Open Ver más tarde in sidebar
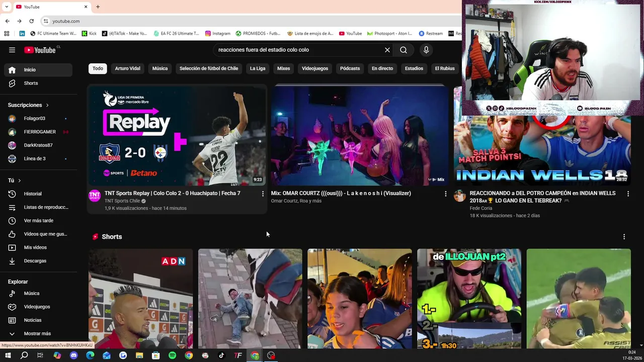 pos(38,221)
